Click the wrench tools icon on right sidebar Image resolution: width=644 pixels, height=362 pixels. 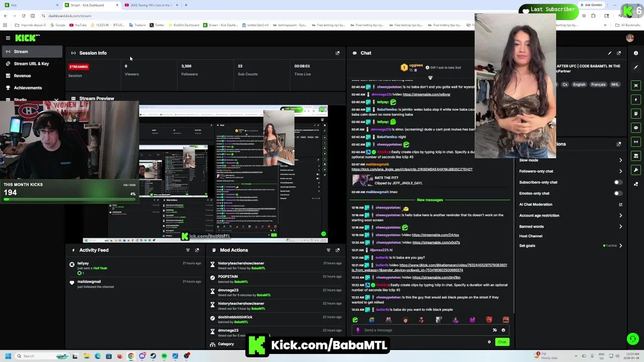(636, 170)
